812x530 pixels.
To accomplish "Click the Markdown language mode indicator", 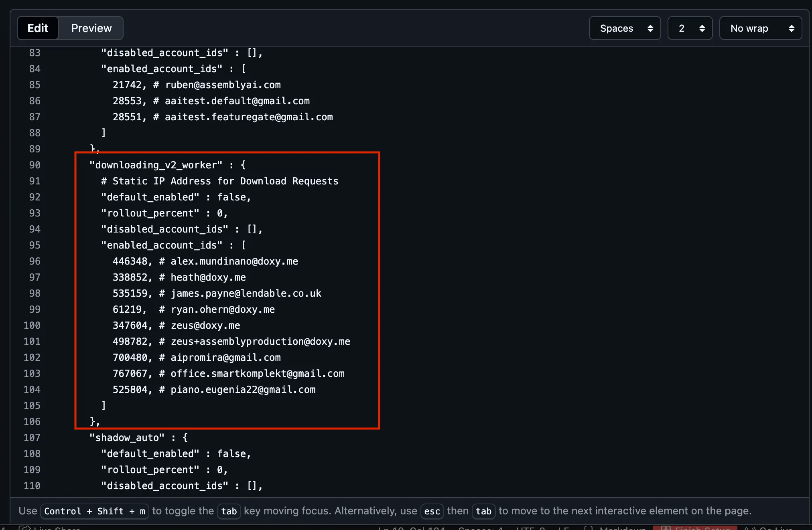I will point(623,528).
